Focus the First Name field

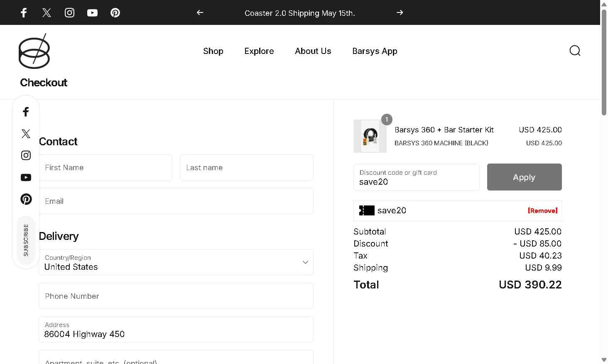pyautogui.click(x=105, y=168)
